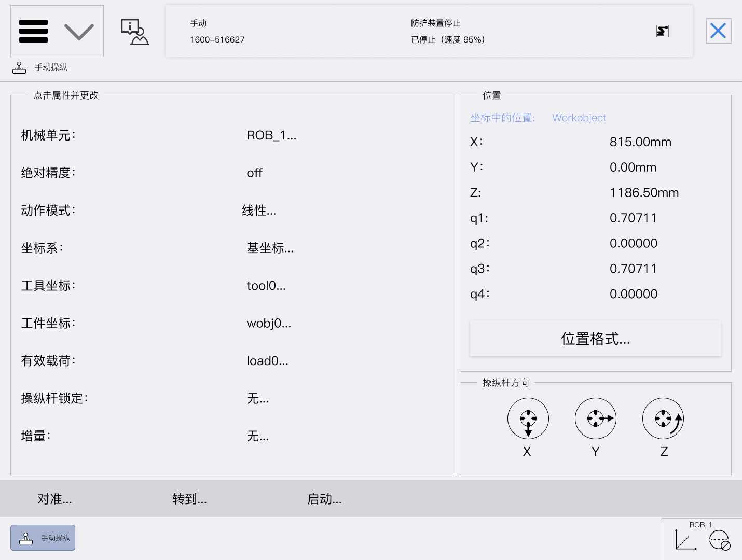Click the coordinate axes icon for ROB_1
Screen dimensions: 742x560
pos(685,540)
